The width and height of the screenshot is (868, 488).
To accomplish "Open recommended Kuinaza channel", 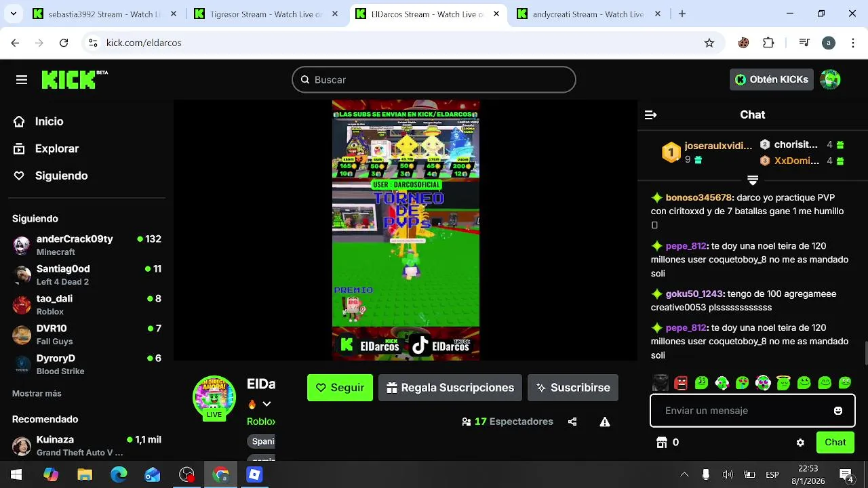I will 87,445.
